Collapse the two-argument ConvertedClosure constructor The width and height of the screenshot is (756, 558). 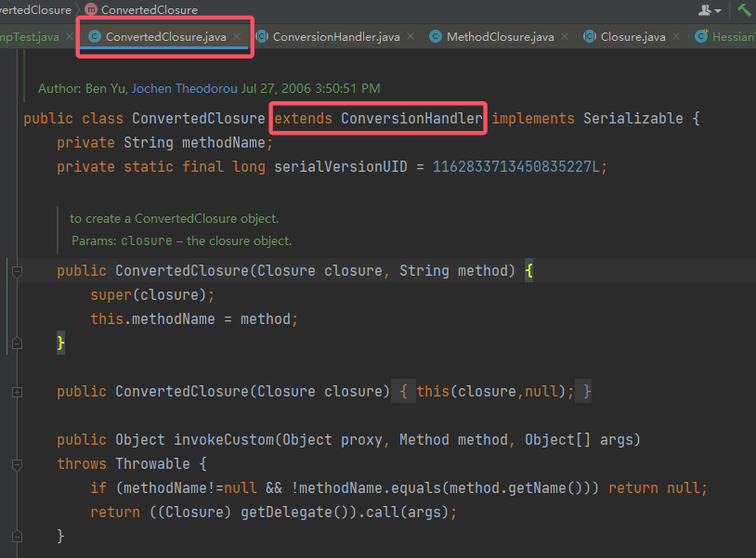(x=17, y=272)
